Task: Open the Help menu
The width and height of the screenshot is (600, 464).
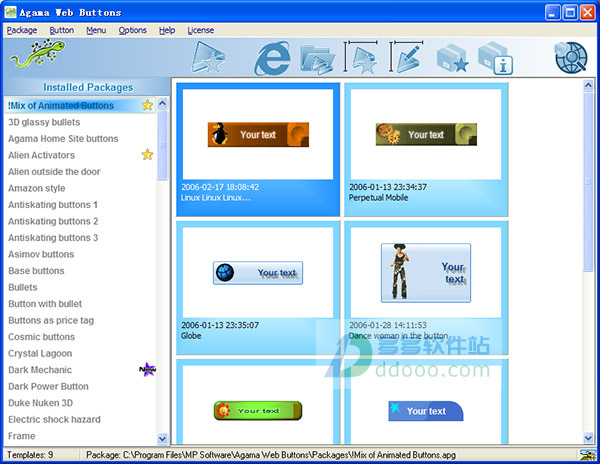Action: [167, 30]
